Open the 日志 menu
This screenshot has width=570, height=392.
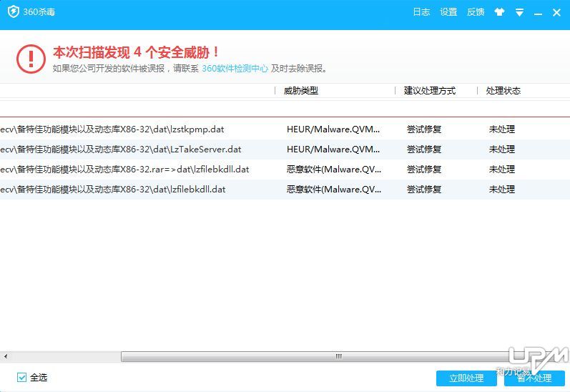coord(421,12)
